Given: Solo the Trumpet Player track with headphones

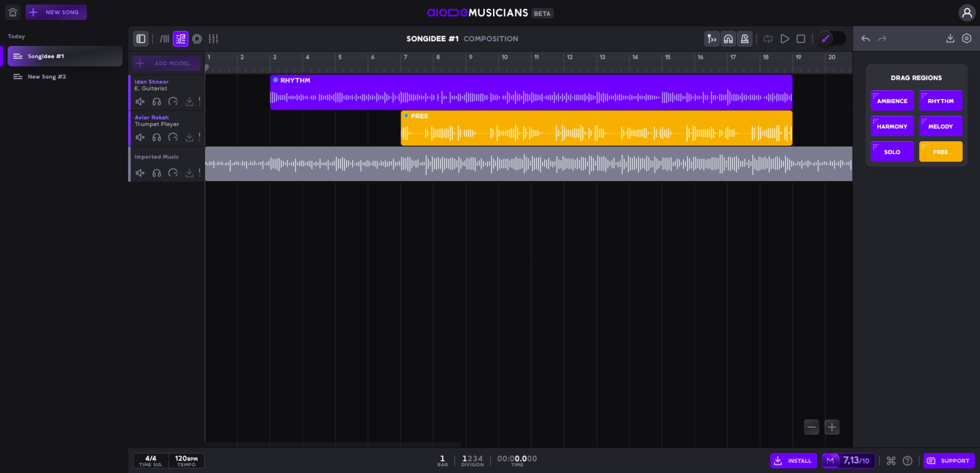Looking at the screenshot, I should (157, 137).
